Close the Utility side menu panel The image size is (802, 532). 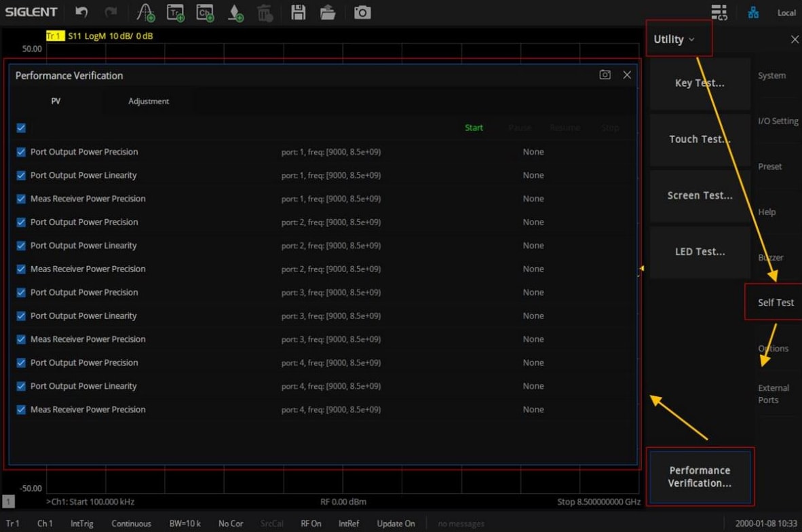(x=795, y=39)
